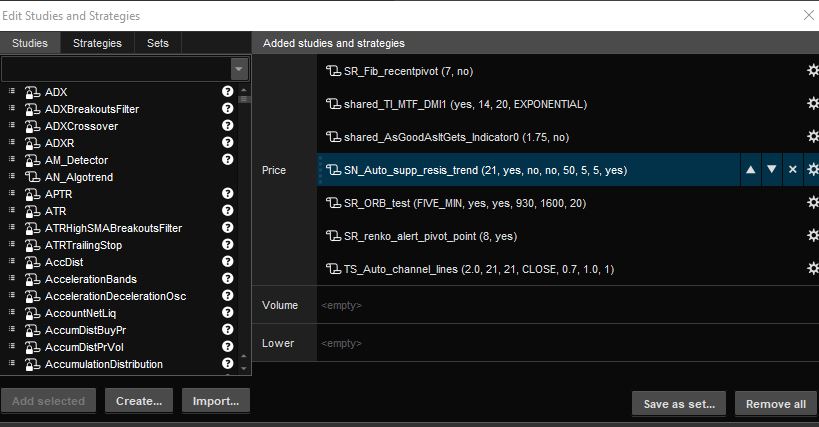Click the Save as set... button

[678, 404]
